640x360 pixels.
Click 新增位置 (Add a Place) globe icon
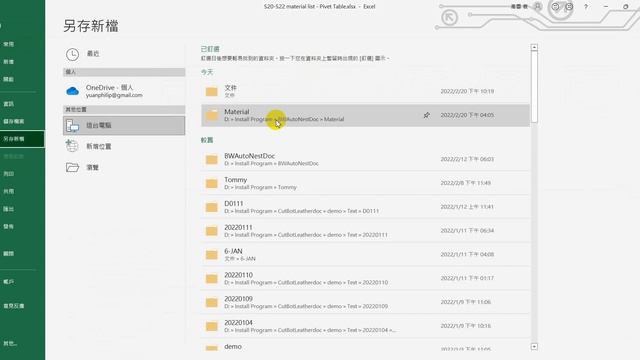pos(72,146)
